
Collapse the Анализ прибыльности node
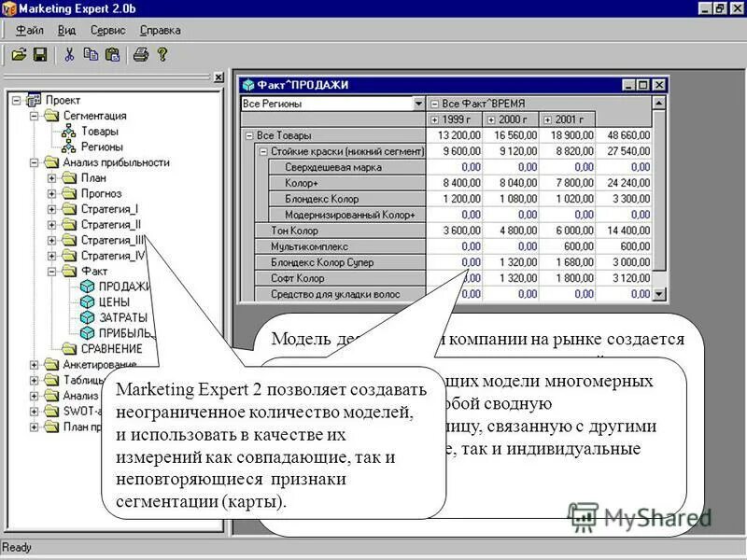[x=35, y=162]
